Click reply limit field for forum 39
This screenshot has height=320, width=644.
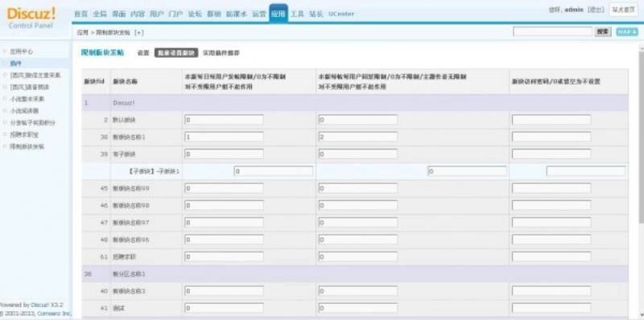pyautogui.click(x=358, y=154)
